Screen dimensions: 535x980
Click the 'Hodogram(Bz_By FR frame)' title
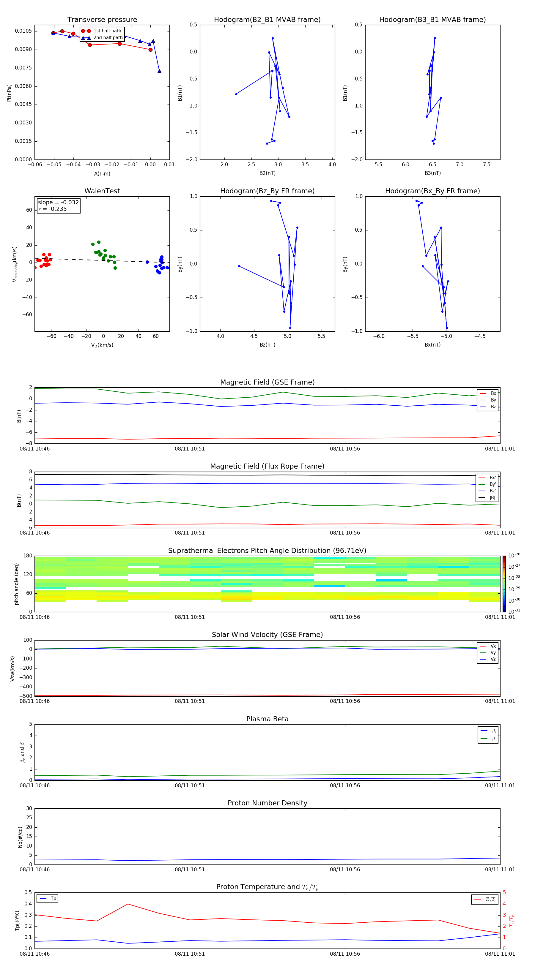tap(267, 191)
